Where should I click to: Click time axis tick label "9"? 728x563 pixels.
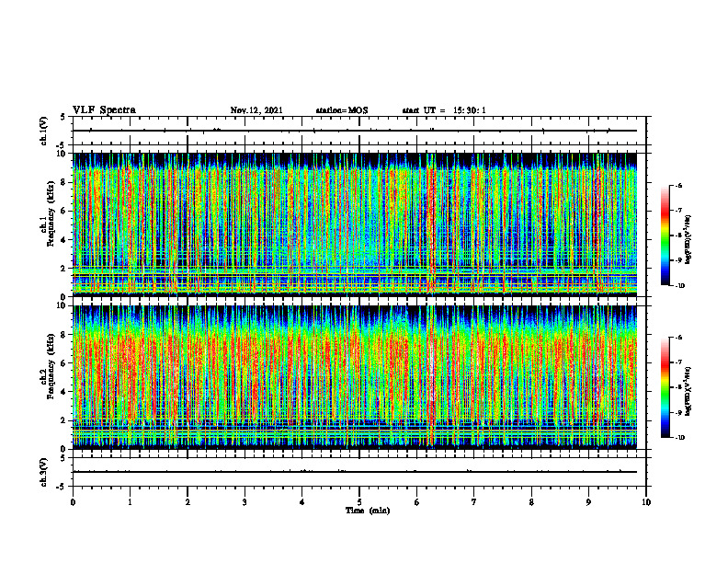tap(588, 502)
